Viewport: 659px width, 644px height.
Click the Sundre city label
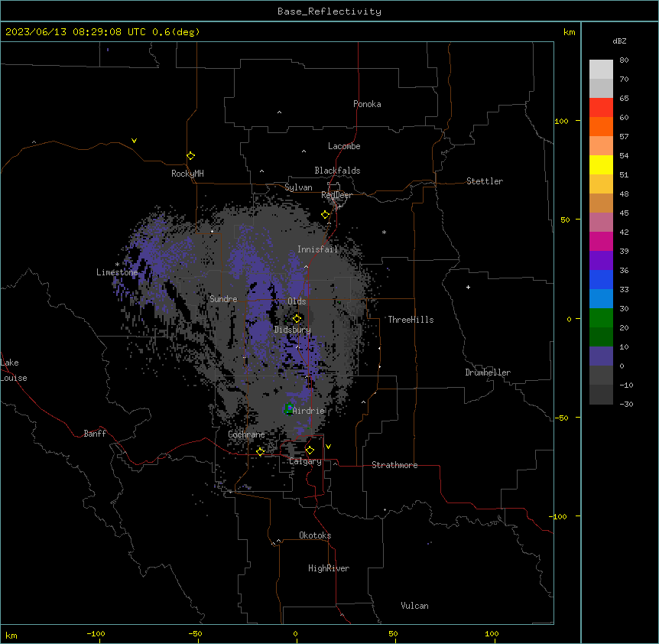click(x=223, y=299)
